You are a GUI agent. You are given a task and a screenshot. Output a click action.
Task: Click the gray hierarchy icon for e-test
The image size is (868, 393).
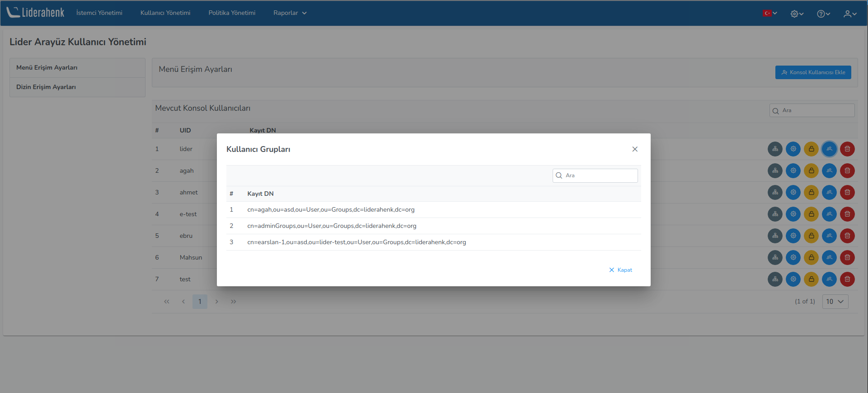775,214
